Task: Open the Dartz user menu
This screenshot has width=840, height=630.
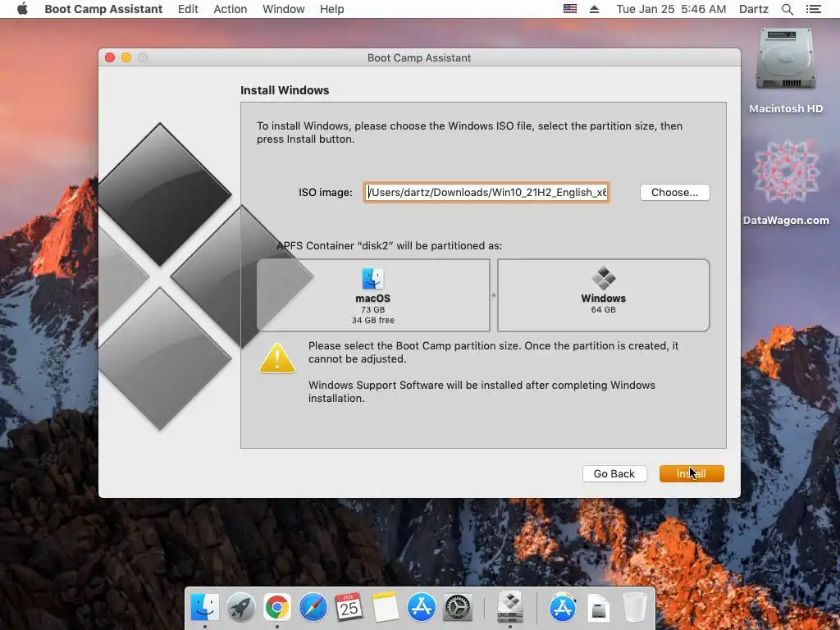Action: [753, 9]
